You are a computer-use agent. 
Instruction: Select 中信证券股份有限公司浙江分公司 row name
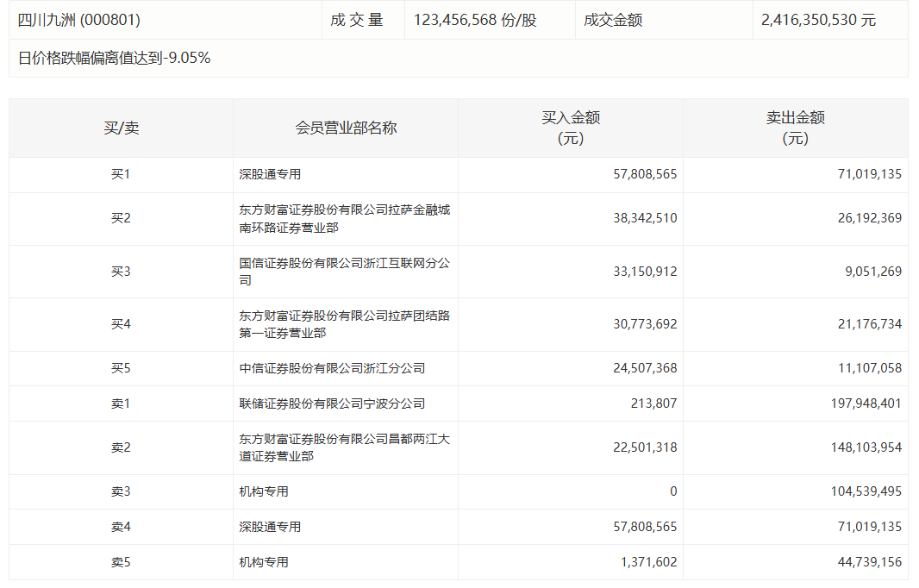tap(332, 368)
